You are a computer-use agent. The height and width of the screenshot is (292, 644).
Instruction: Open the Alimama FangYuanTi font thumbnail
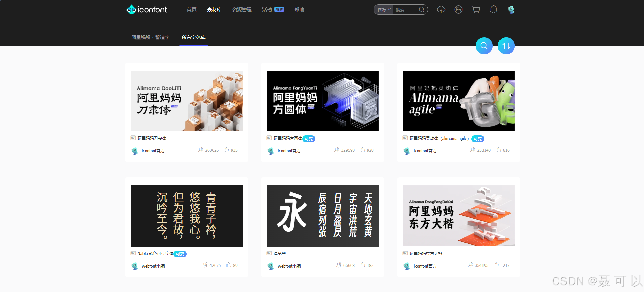(323, 101)
